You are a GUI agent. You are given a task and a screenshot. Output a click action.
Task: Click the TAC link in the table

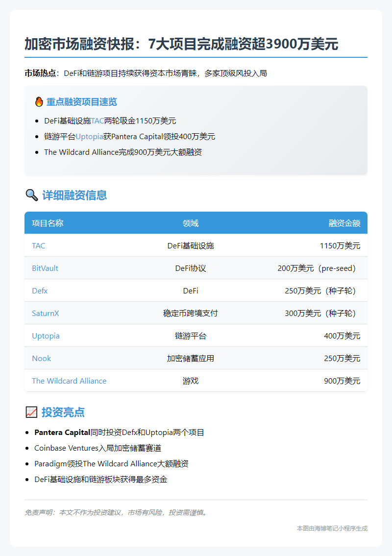pyautogui.click(x=38, y=245)
